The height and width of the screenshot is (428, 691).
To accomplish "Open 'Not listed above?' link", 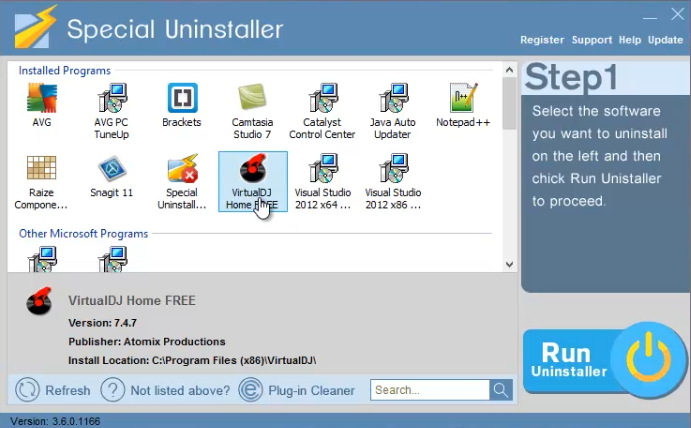I will tap(180, 391).
